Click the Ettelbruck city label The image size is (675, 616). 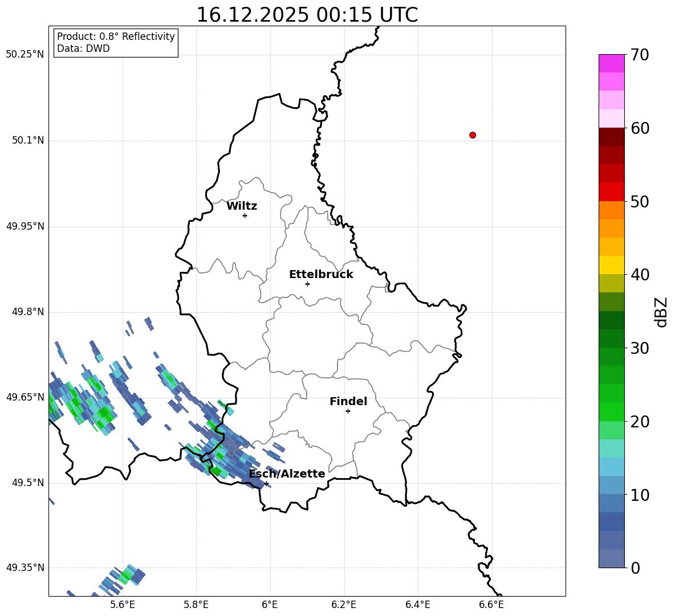tap(321, 275)
